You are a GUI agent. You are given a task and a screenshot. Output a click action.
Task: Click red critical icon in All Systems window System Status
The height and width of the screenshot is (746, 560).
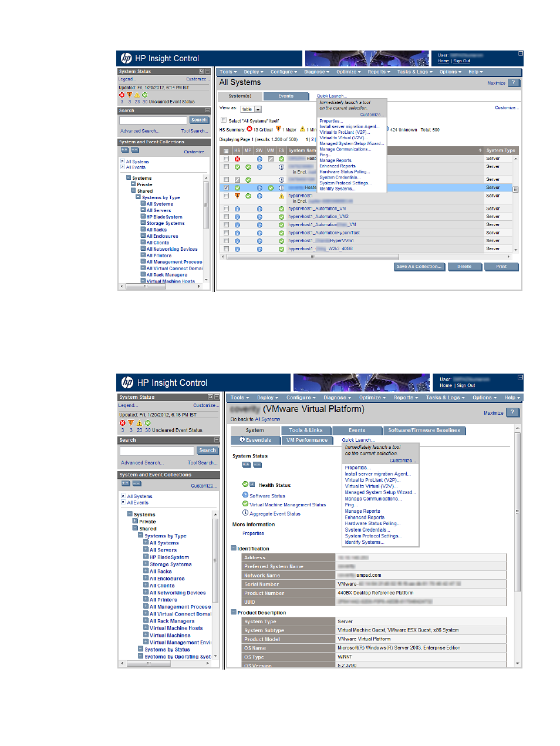122,95
